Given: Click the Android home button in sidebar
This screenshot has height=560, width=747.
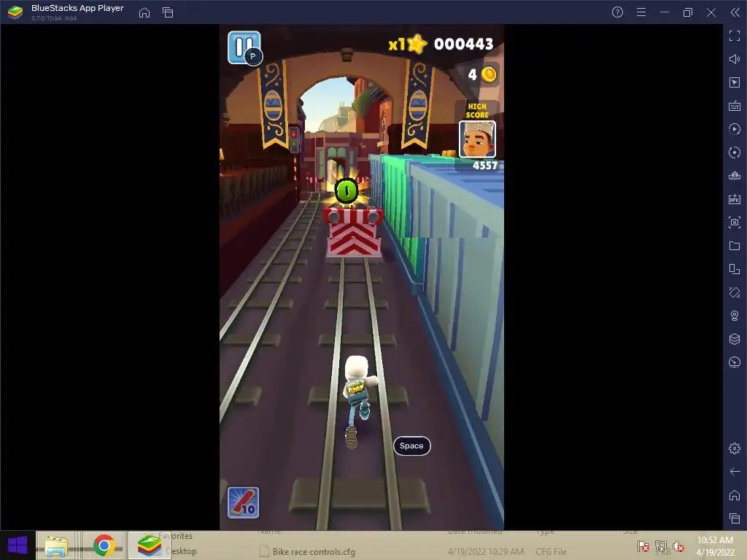Looking at the screenshot, I should coord(735,495).
